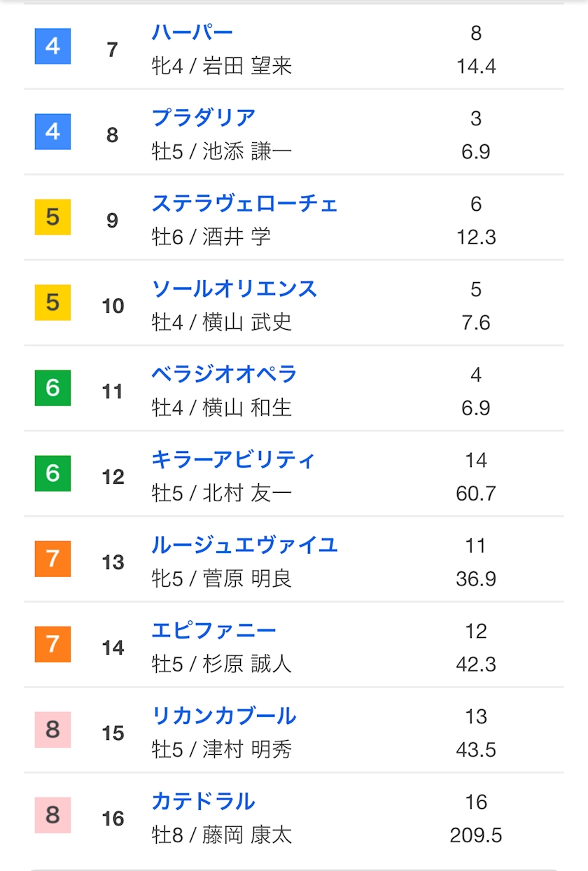Open ベラジオオペラ horse profile
Viewport: 588px width, 871px height.
(225, 374)
